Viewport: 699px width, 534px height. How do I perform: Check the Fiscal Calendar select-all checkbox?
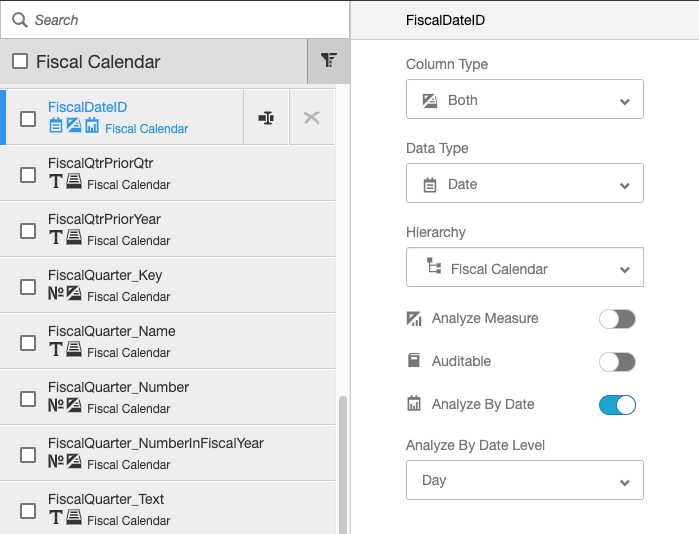coord(20,62)
